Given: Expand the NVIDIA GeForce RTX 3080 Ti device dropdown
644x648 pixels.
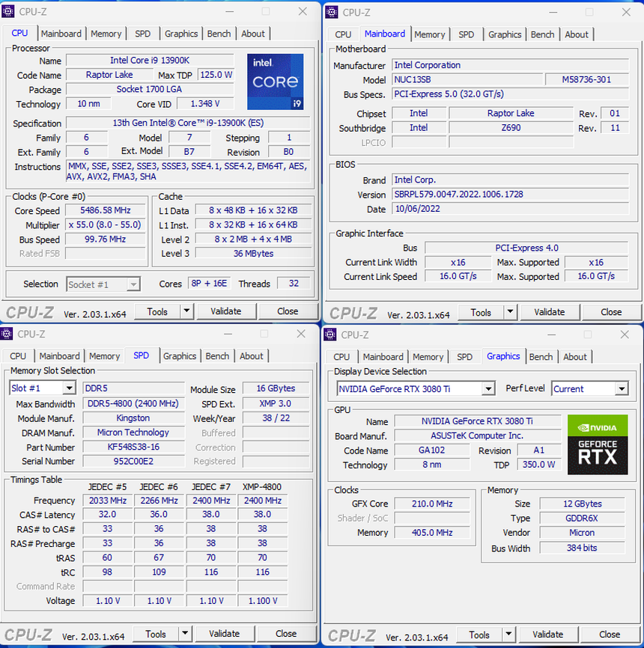Looking at the screenshot, I should (x=487, y=389).
